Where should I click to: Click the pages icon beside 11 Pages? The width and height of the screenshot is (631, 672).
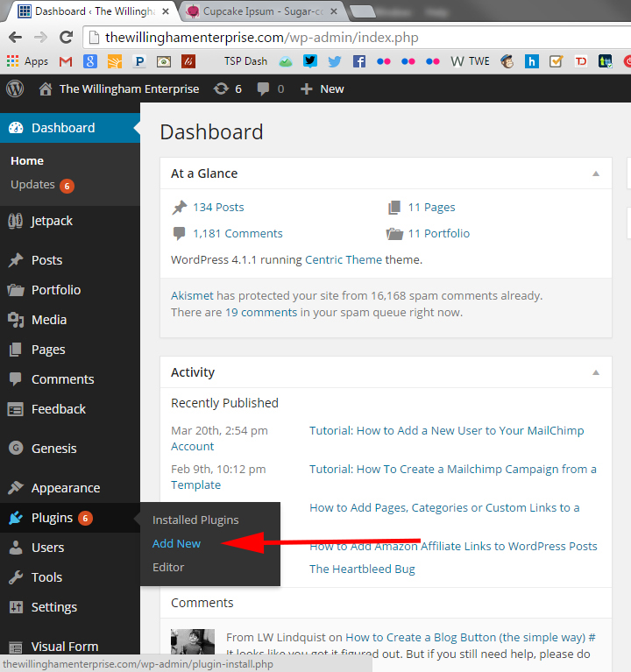[x=394, y=208]
